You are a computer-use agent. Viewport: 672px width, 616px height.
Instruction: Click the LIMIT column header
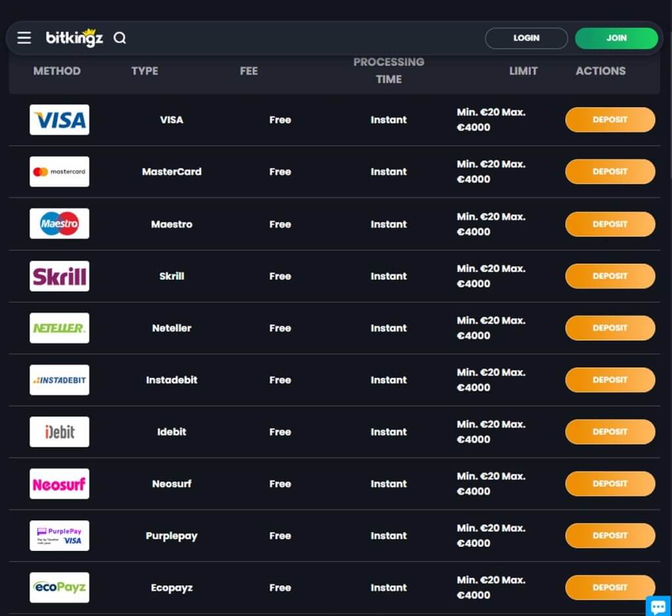pyautogui.click(x=523, y=71)
